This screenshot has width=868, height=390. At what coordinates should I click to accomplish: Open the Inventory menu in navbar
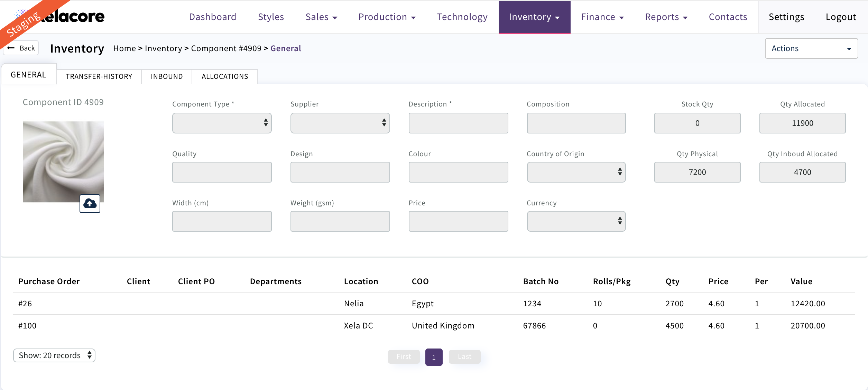pyautogui.click(x=534, y=17)
